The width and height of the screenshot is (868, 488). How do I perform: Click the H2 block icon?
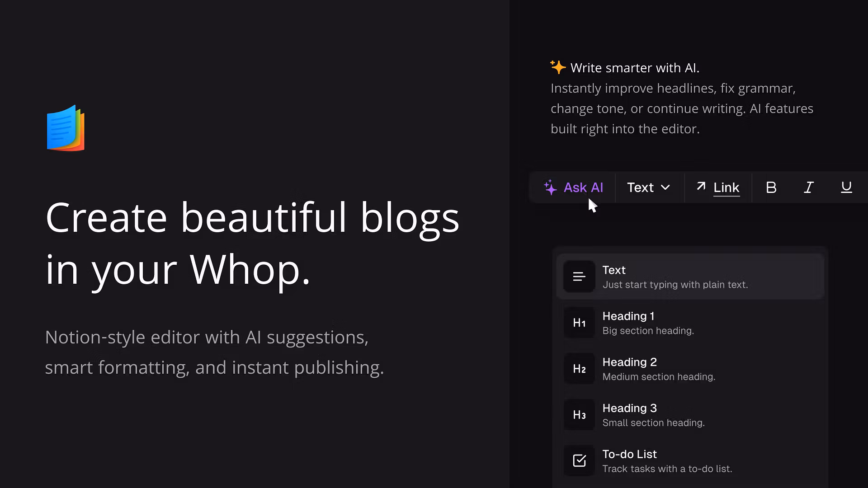[579, 369]
